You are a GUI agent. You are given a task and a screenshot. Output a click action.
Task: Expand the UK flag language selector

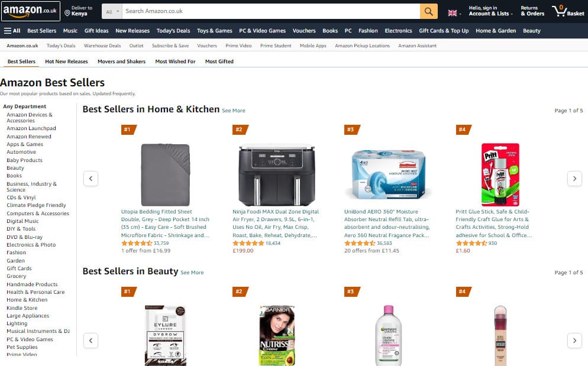coord(454,13)
